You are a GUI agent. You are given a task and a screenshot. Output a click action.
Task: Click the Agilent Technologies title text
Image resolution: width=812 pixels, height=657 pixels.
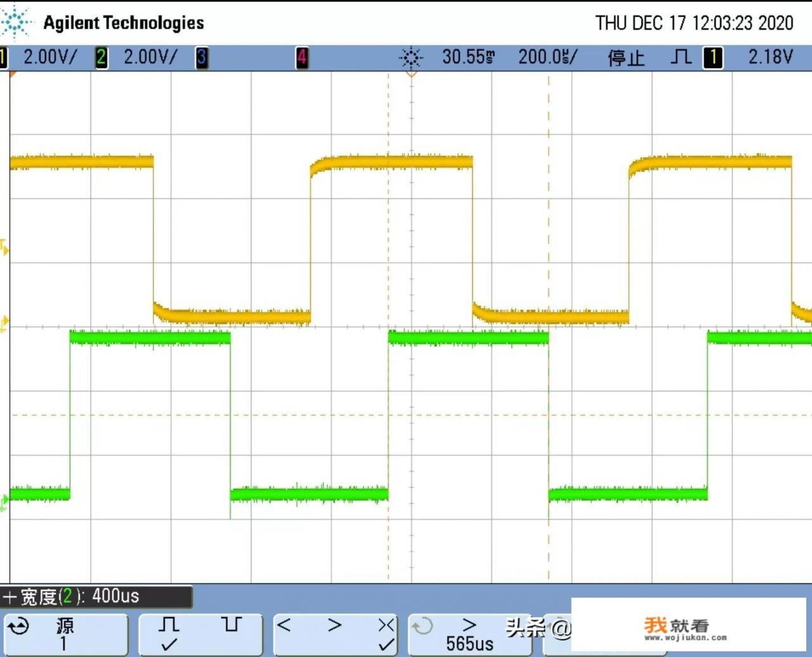click(x=124, y=23)
